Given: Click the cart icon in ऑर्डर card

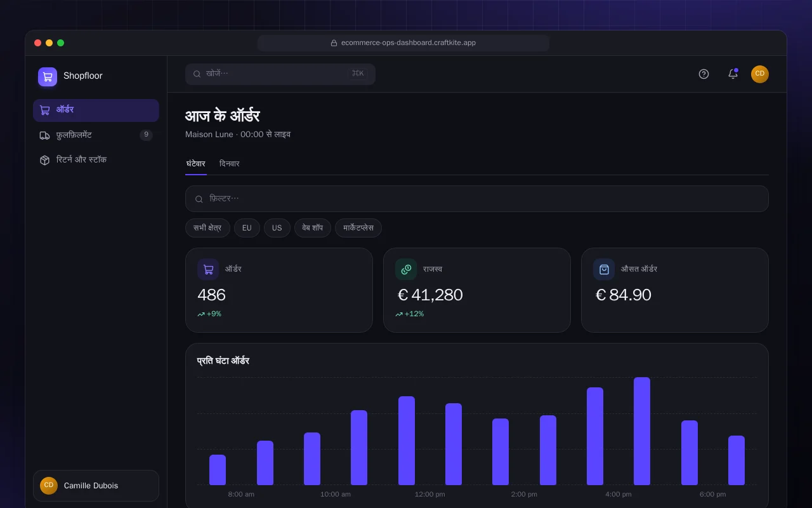Looking at the screenshot, I should coord(208,269).
